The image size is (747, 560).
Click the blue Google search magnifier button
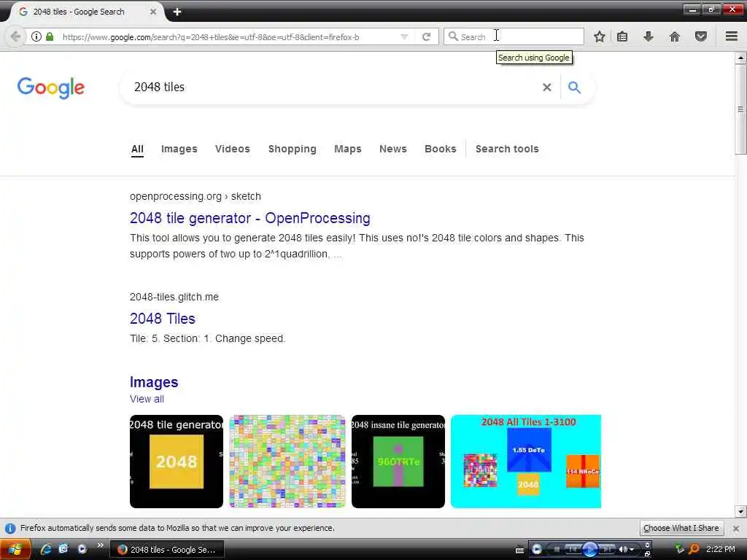point(575,87)
